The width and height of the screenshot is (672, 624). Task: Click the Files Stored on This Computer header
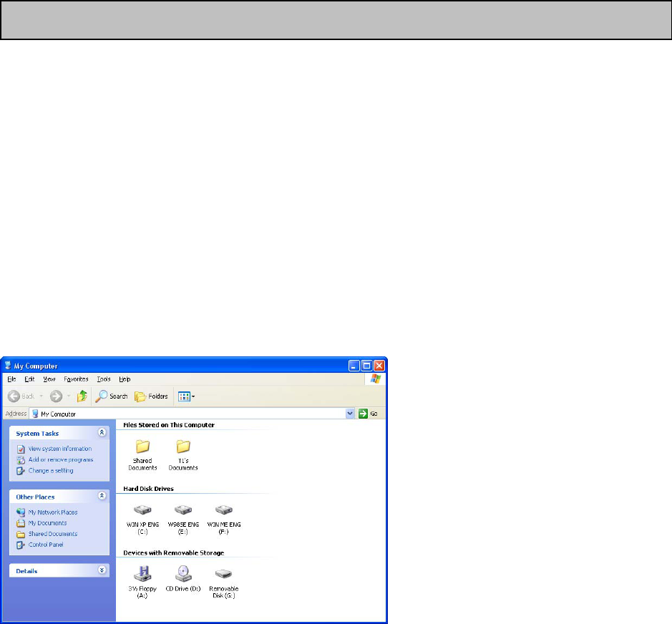169,425
